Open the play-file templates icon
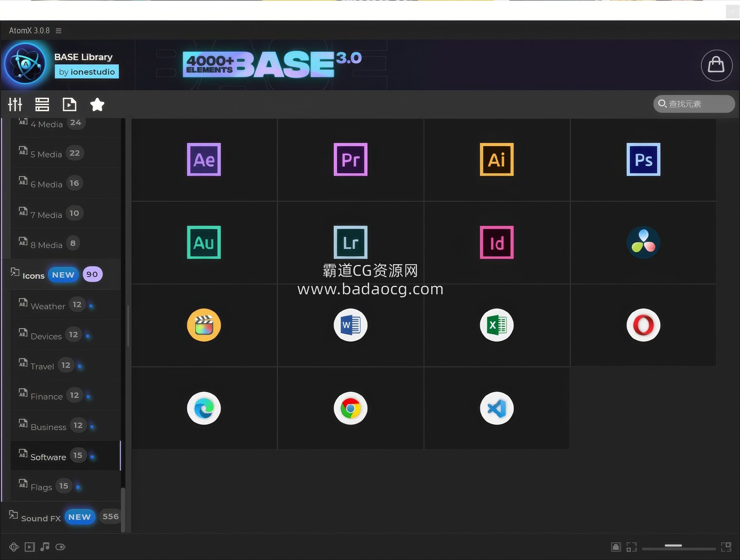This screenshot has height=560, width=740. pyautogui.click(x=69, y=104)
